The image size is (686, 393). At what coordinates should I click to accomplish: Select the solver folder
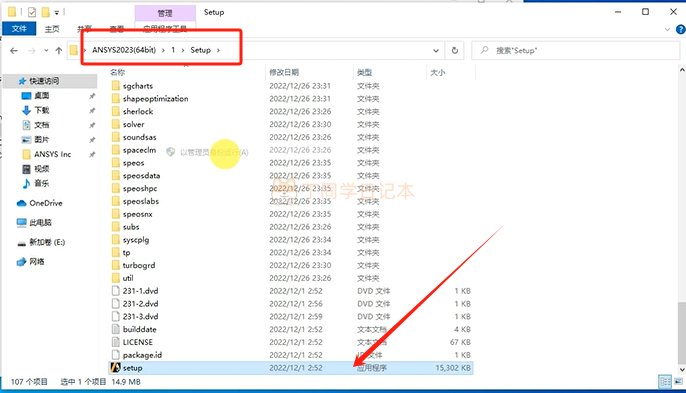click(x=133, y=124)
